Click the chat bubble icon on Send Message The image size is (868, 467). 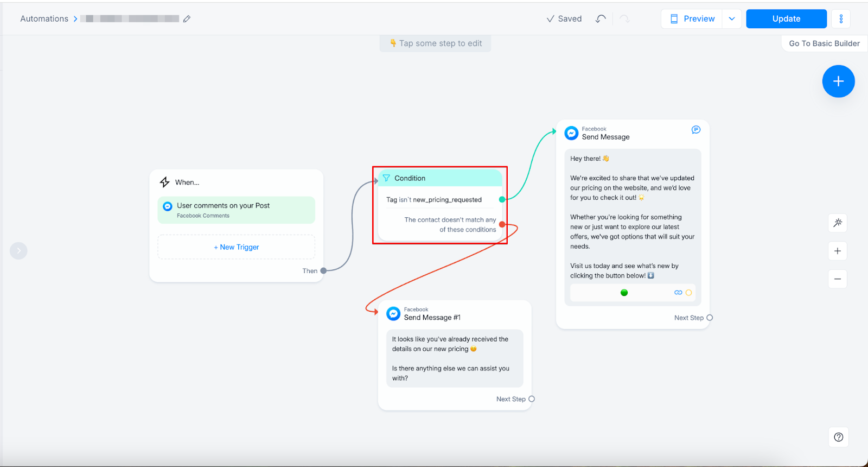pyautogui.click(x=696, y=130)
